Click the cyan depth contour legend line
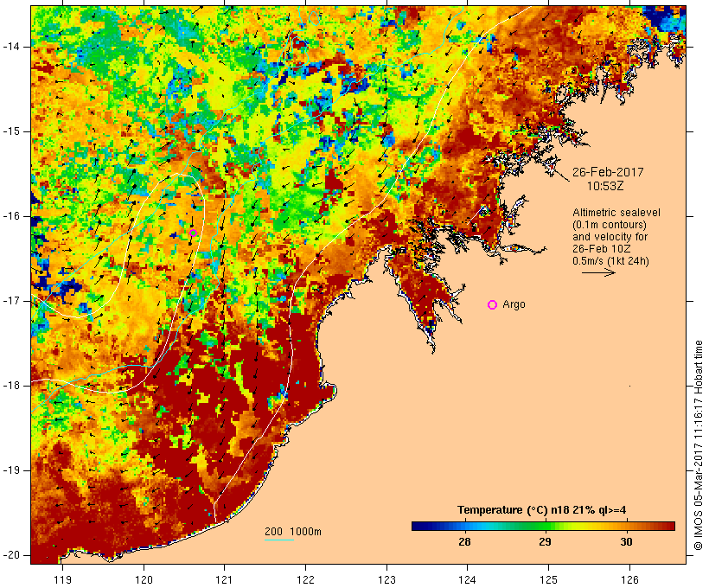 point(279,540)
